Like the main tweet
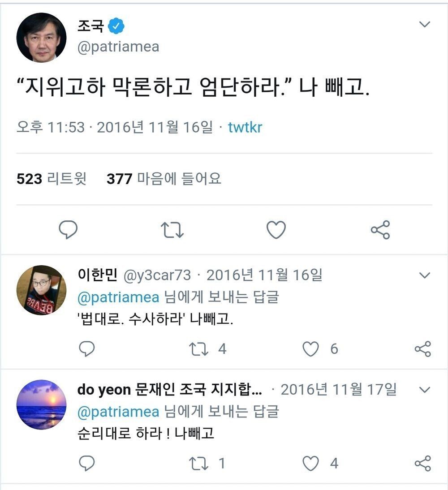The width and height of the screenshot is (448, 490). 276,230
